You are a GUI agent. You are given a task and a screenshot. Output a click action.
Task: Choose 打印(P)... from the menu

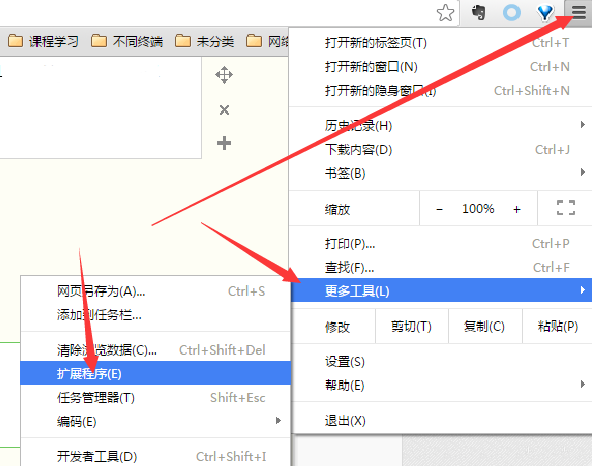[441, 244]
